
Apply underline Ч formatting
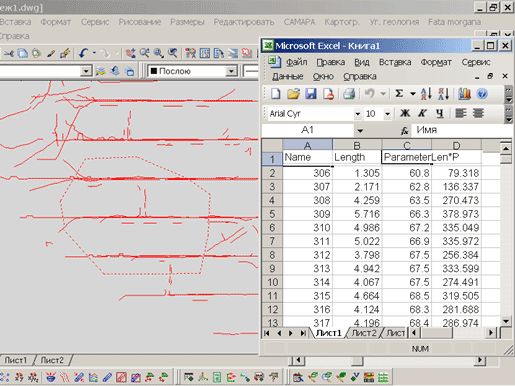[440, 113]
